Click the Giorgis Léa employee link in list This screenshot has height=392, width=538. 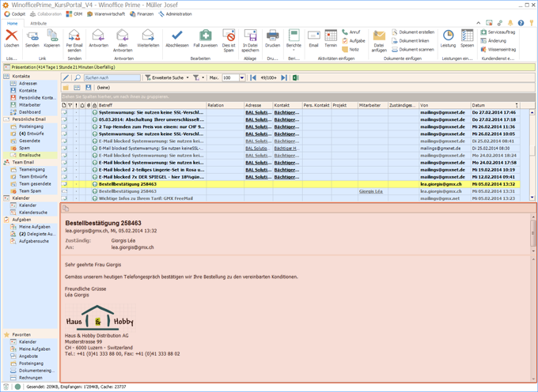pos(370,191)
